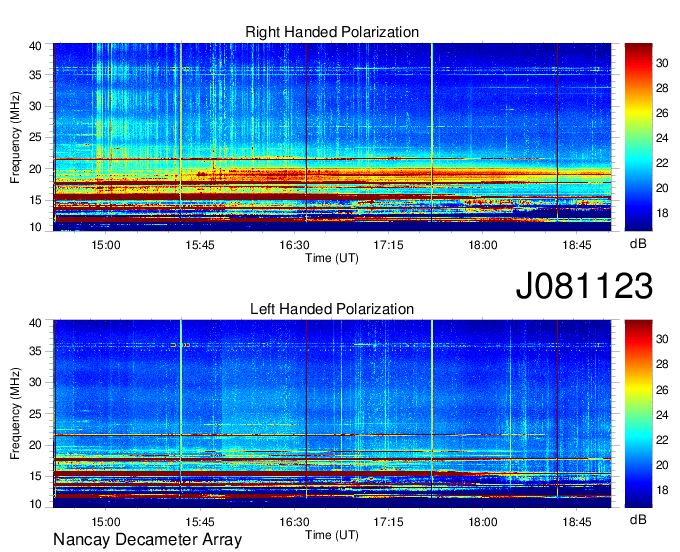Click the 22 dB value on upper color bar
The height and width of the screenshot is (552, 680).
662,163
